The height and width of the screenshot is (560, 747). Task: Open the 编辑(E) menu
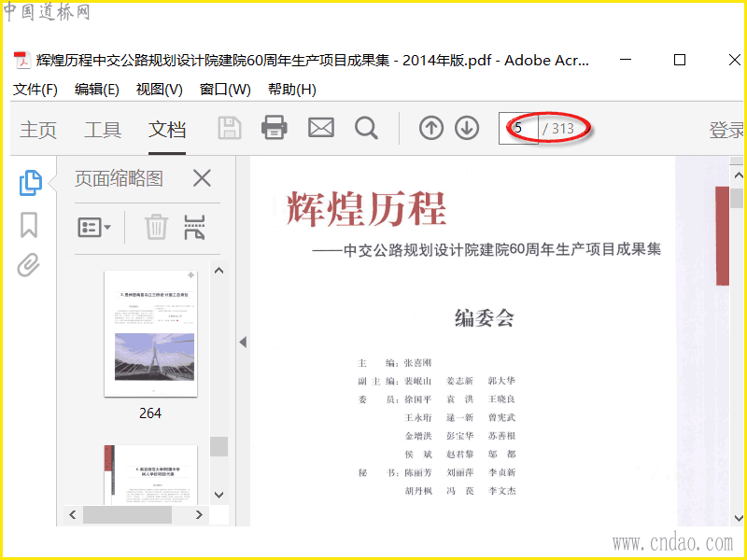pos(97,90)
